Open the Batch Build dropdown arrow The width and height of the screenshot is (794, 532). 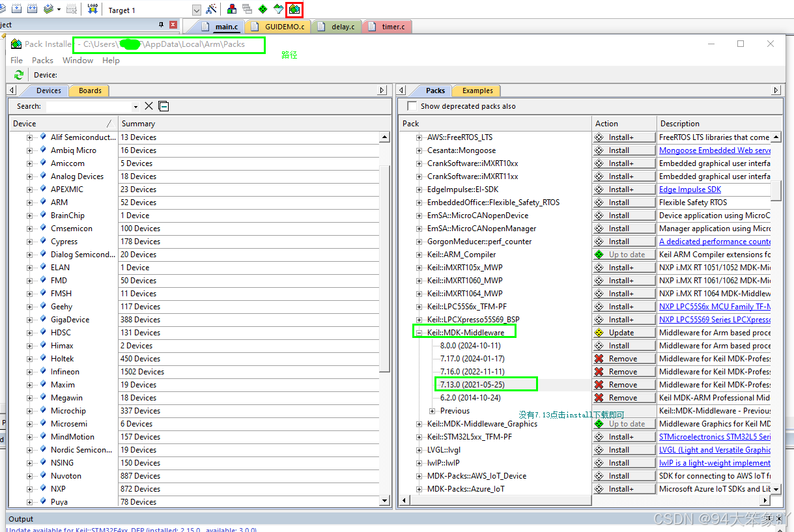(59, 10)
